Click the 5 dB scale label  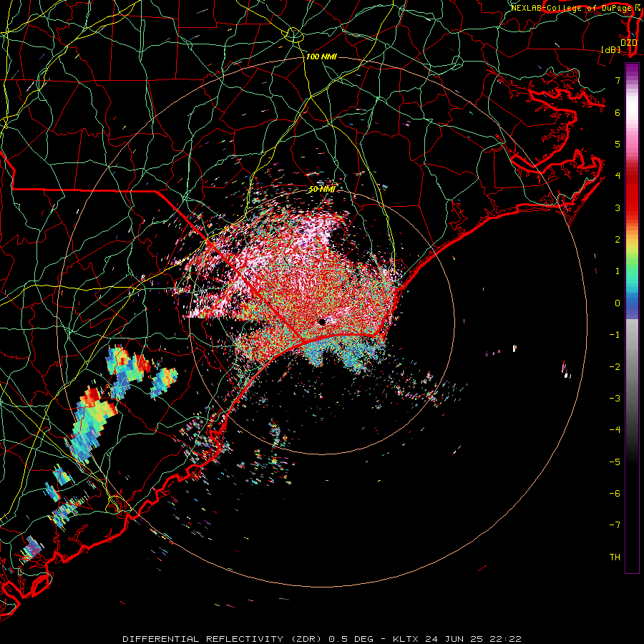pos(618,144)
